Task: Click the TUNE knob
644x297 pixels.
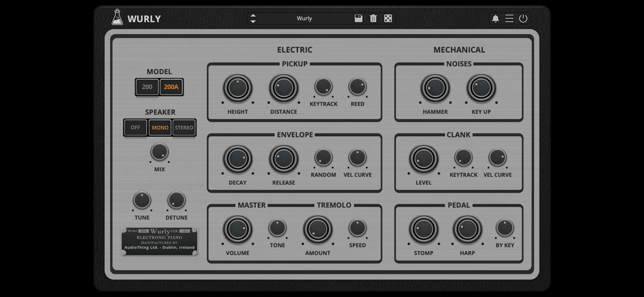Action: pyautogui.click(x=142, y=200)
